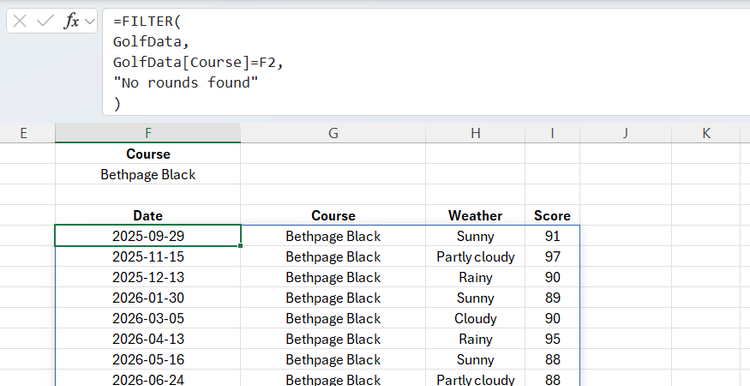Screen dimensions: 750x386
Task: Select Rainy weather in the 2025-12-13 row
Action: pyautogui.click(x=475, y=277)
